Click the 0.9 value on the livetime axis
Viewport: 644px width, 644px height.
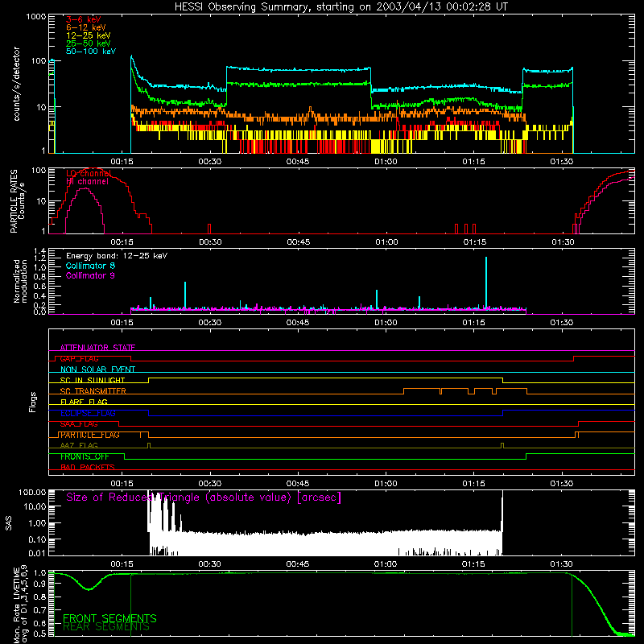40,583
